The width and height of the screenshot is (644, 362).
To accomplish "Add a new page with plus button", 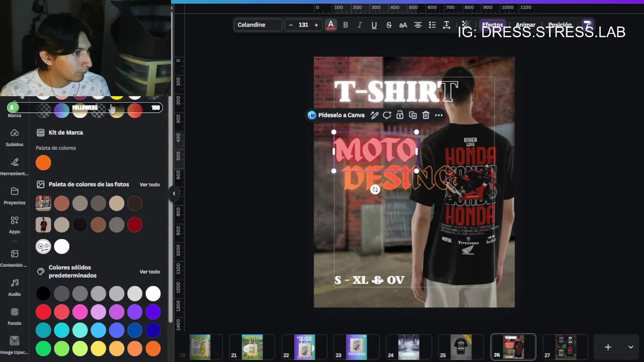I will [608, 347].
